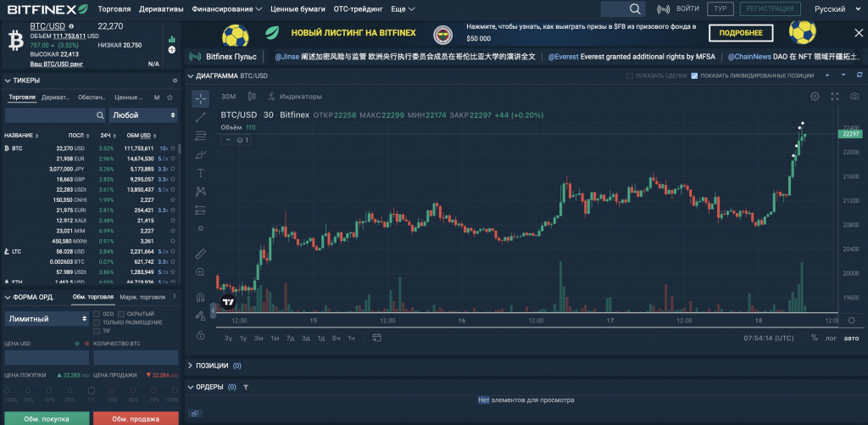Click the 'Тур' button

pyautogui.click(x=721, y=8)
